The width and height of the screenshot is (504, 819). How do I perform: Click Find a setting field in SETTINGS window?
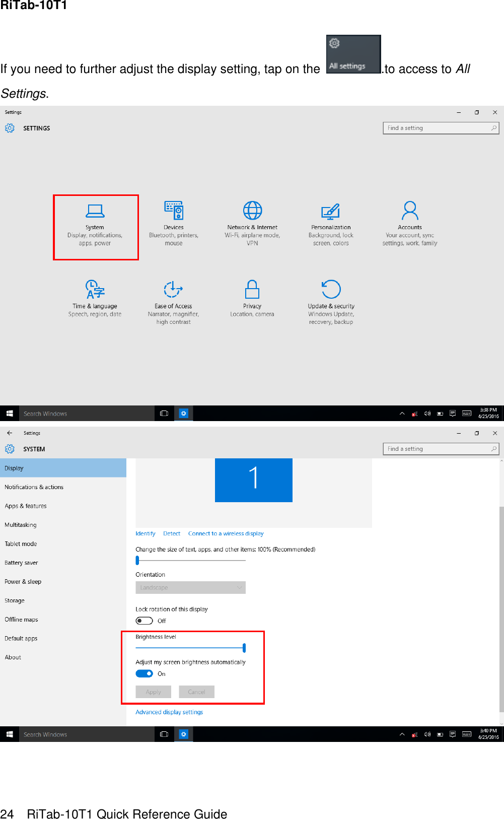(441, 128)
